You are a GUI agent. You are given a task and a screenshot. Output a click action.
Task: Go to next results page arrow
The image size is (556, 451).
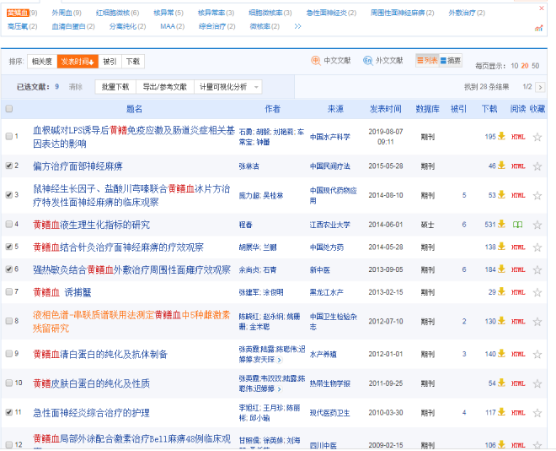click(540, 87)
